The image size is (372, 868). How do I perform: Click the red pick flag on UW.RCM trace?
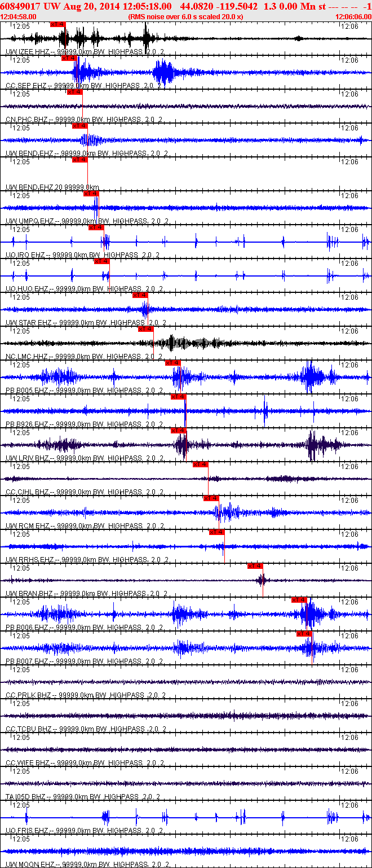click(211, 498)
